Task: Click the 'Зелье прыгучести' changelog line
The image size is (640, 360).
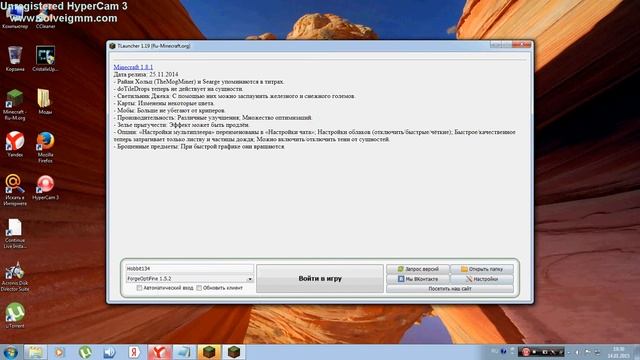Action: (182, 125)
